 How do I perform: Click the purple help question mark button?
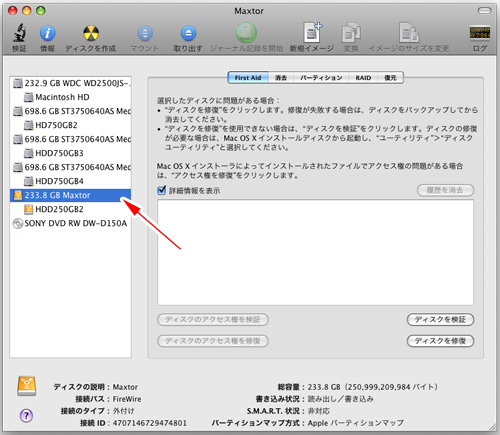click(x=26, y=415)
